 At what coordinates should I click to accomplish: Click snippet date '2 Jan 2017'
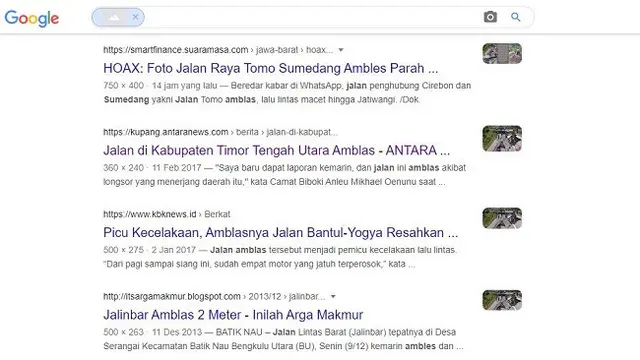point(173,250)
